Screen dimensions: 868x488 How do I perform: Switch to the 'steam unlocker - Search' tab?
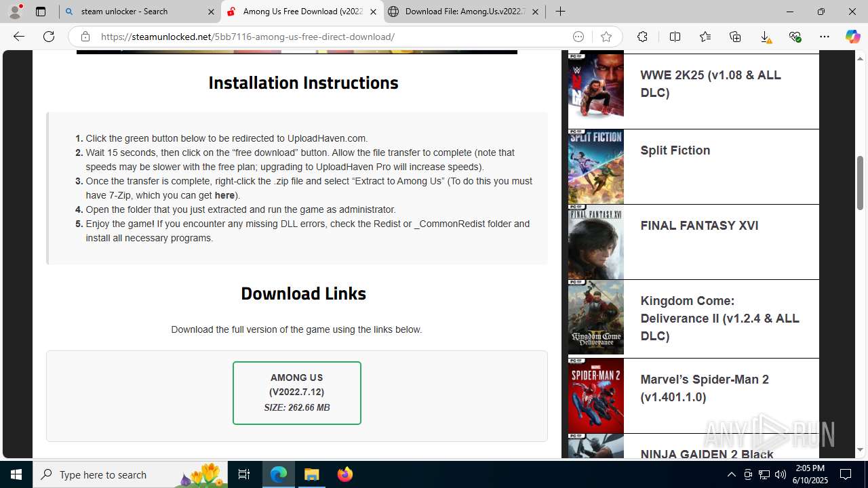point(139,12)
